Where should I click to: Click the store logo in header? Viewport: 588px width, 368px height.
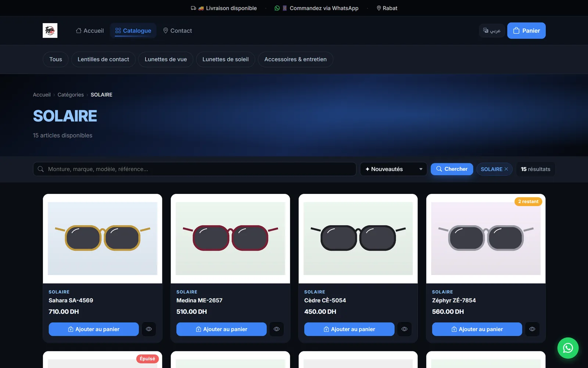tap(50, 31)
